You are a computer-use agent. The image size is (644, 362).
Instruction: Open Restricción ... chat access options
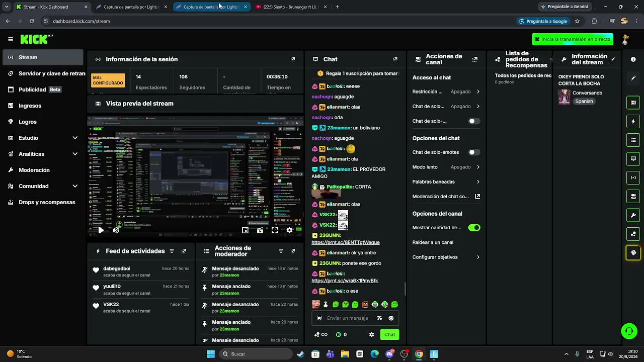446,92
